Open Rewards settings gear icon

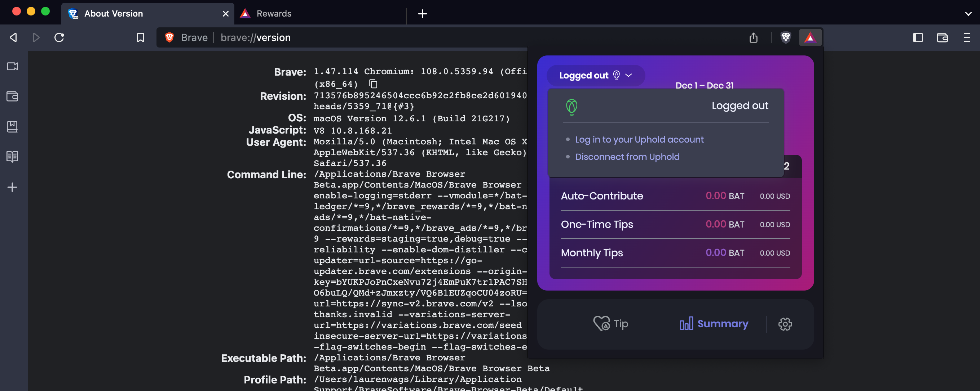pos(785,324)
